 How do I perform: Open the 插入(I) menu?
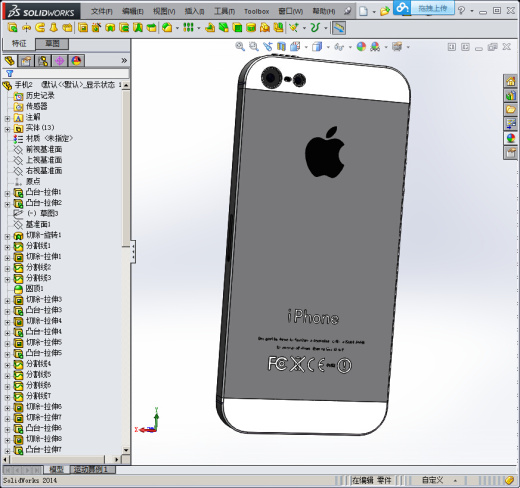click(x=194, y=11)
